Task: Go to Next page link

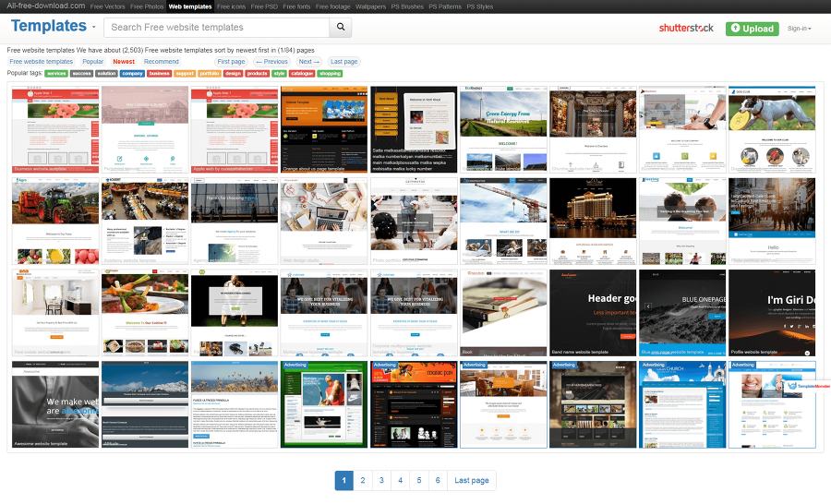Action: tap(309, 62)
